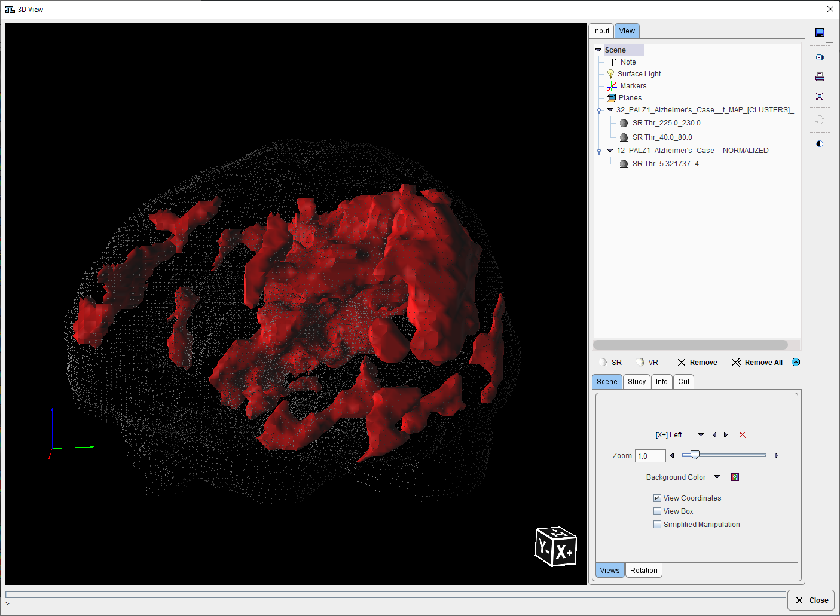
Task: Click the screen capture camera icon
Action: tap(820, 57)
